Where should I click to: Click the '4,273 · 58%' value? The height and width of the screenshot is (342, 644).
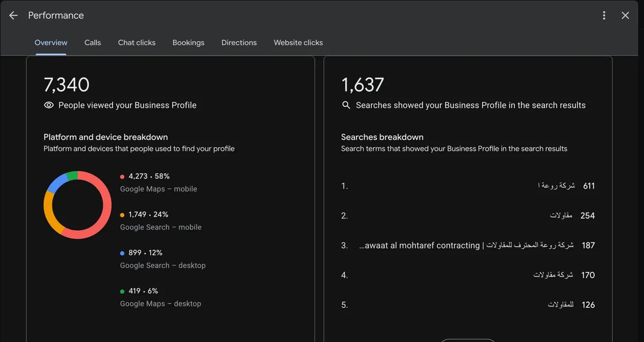click(x=149, y=176)
